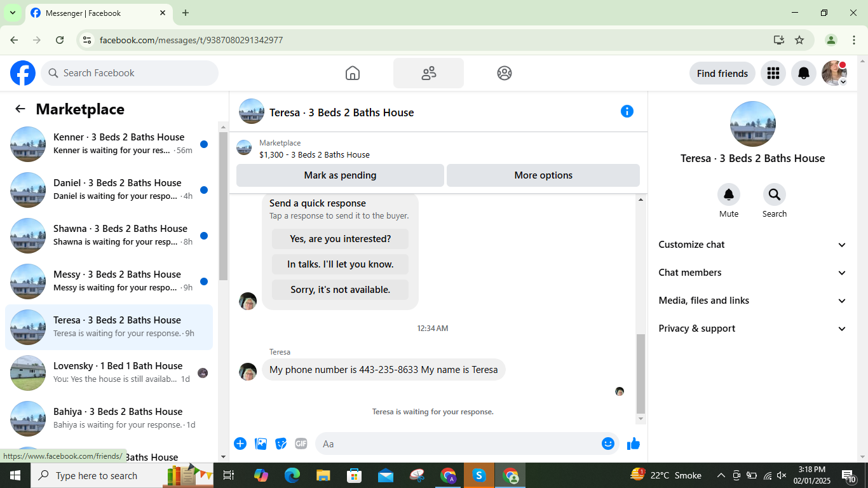Open Messy's 3 Beds 2 Baths House chat
Image resolution: width=868 pixels, height=488 pixels.
pos(109,281)
